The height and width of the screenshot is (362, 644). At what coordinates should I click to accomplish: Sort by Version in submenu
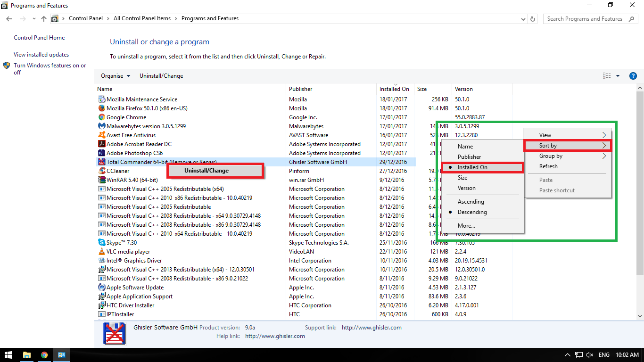pos(482,188)
